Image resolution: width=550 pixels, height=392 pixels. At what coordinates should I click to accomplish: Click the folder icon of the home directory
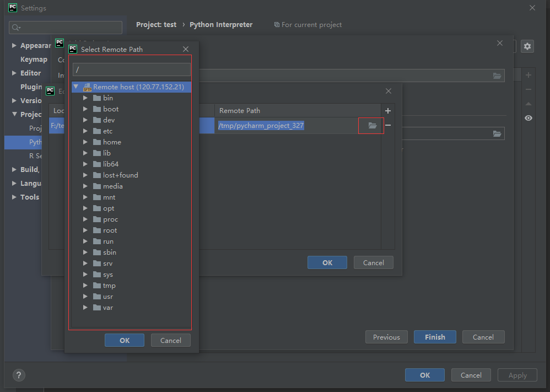pyautogui.click(x=97, y=142)
